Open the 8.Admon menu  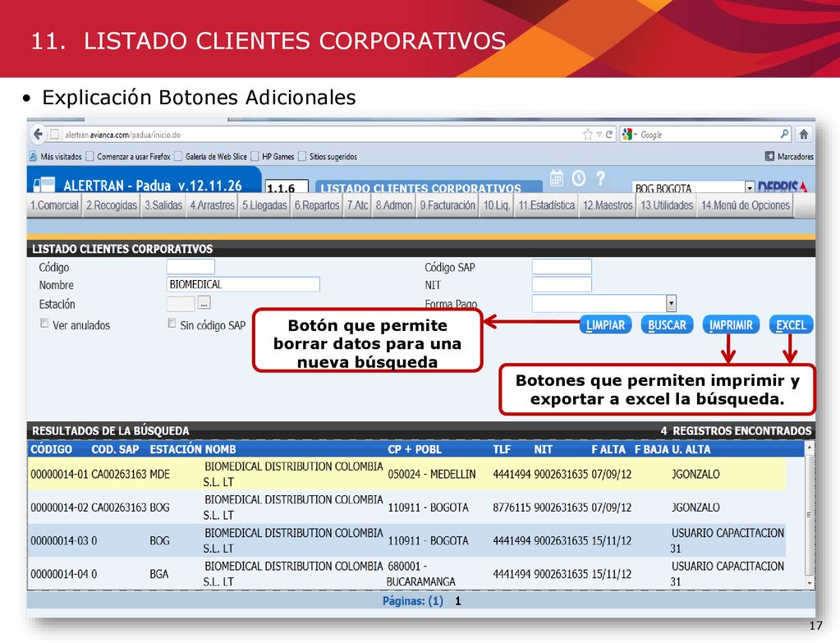(394, 205)
